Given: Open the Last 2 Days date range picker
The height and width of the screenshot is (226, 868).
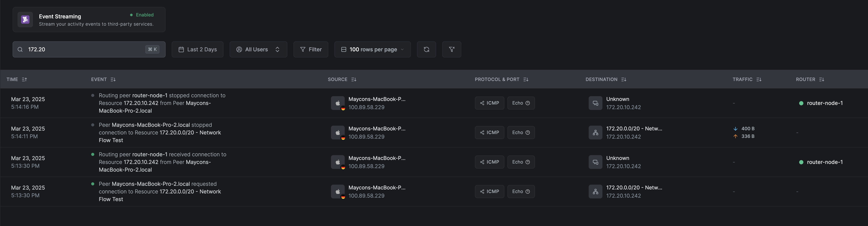Looking at the screenshot, I should coord(197,49).
